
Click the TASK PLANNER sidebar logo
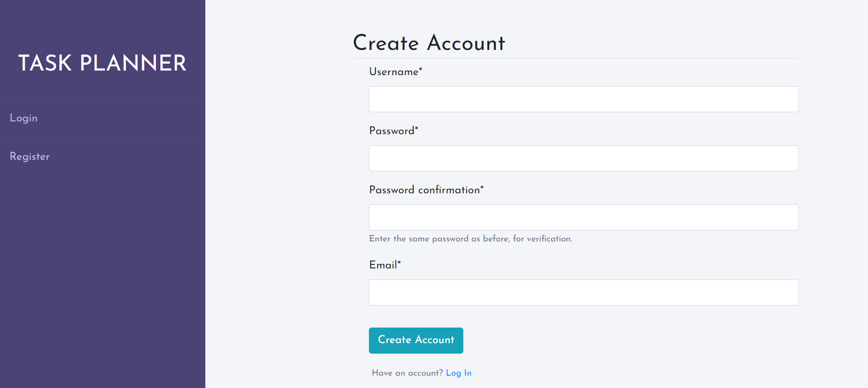tap(102, 63)
